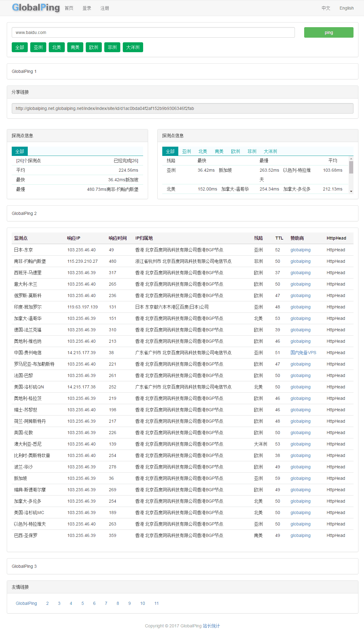Open friendly link number 8

coord(118,603)
